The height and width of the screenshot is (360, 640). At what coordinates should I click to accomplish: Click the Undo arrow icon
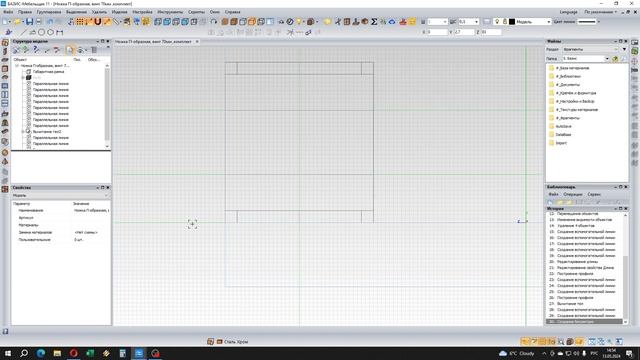coord(49,22)
